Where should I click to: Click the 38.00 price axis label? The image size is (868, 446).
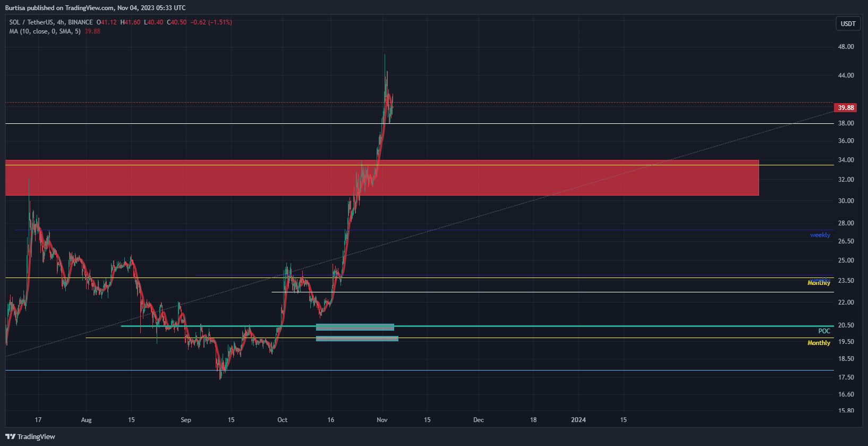pyautogui.click(x=846, y=123)
